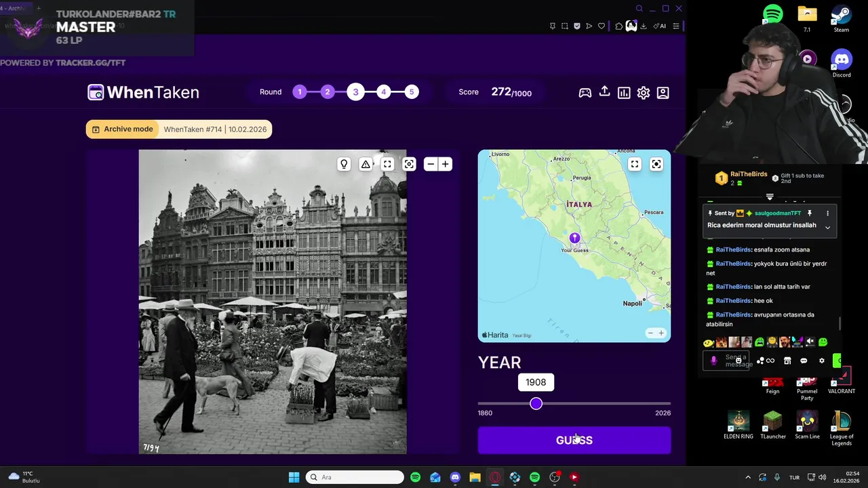Open the statistics bar chart icon
This screenshot has height=488, width=868.
pos(624,93)
